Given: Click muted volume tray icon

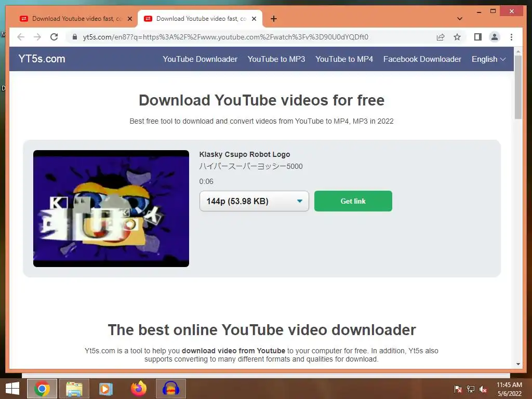Looking at the screenshot, I should point(483,389).
